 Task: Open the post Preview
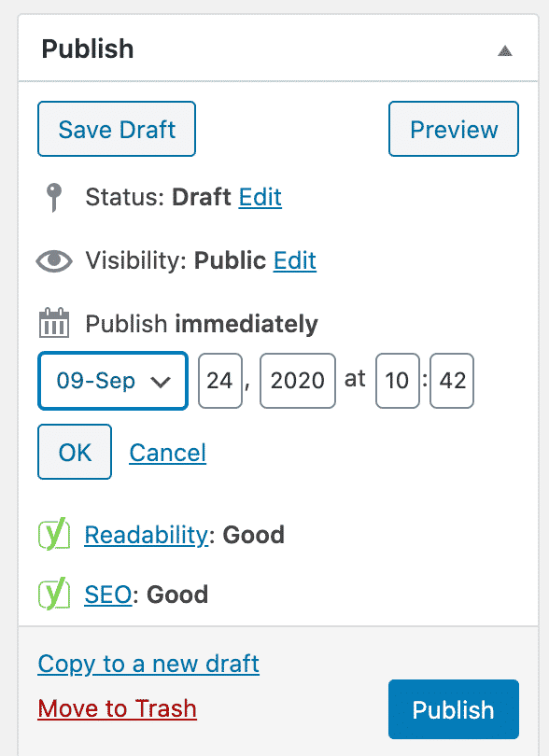pyautogui.click(x=454, y=129)
